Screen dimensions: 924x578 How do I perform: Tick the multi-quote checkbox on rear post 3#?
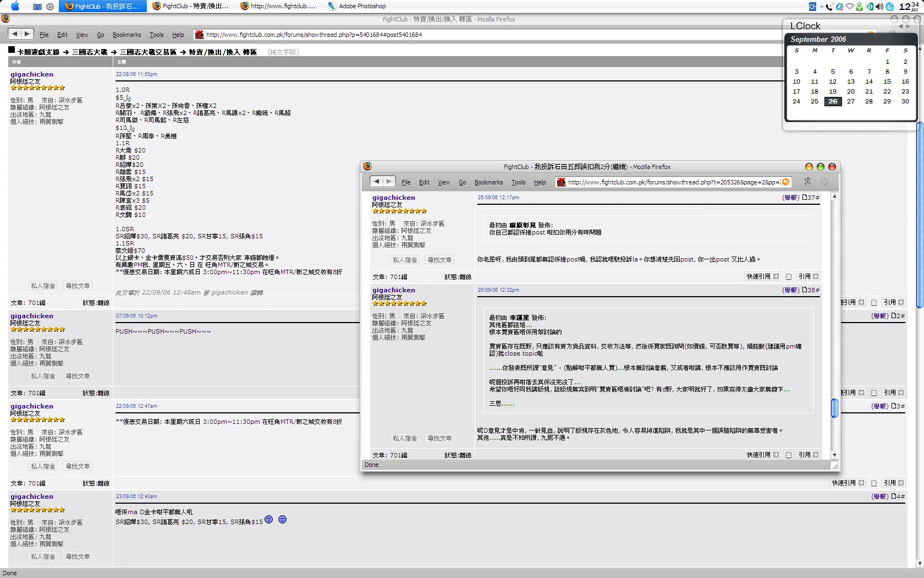874,483
